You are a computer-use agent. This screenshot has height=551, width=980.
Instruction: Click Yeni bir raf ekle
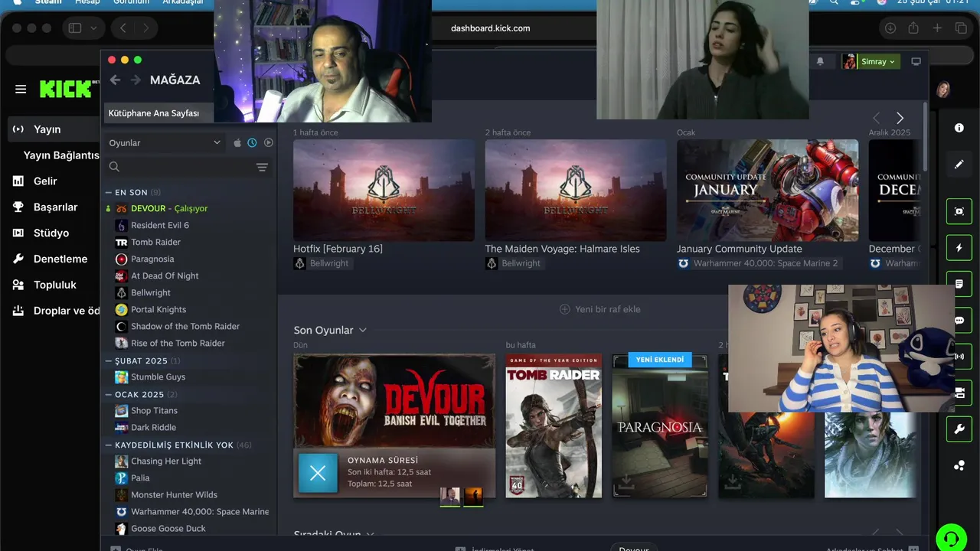click(x=600, y=309)
